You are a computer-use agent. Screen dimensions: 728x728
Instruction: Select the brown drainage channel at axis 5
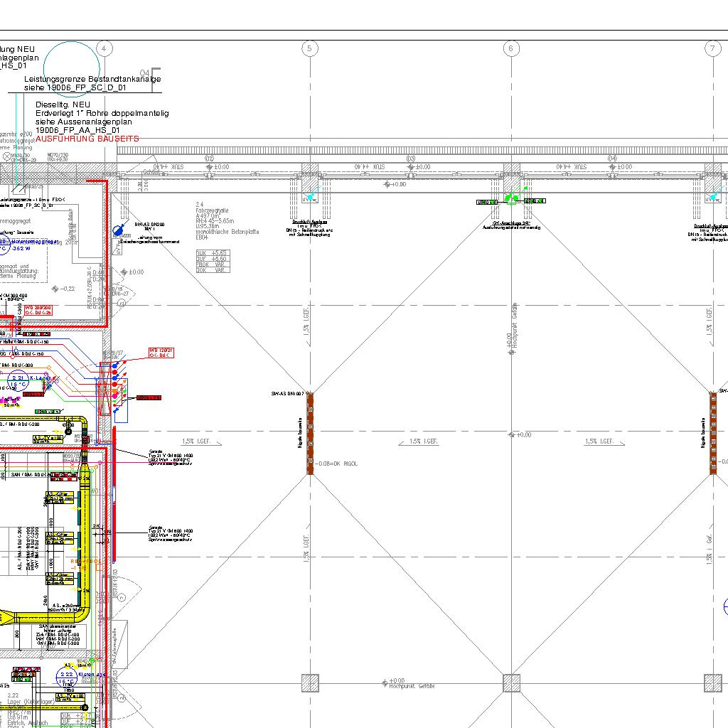(x=310, y=433)
